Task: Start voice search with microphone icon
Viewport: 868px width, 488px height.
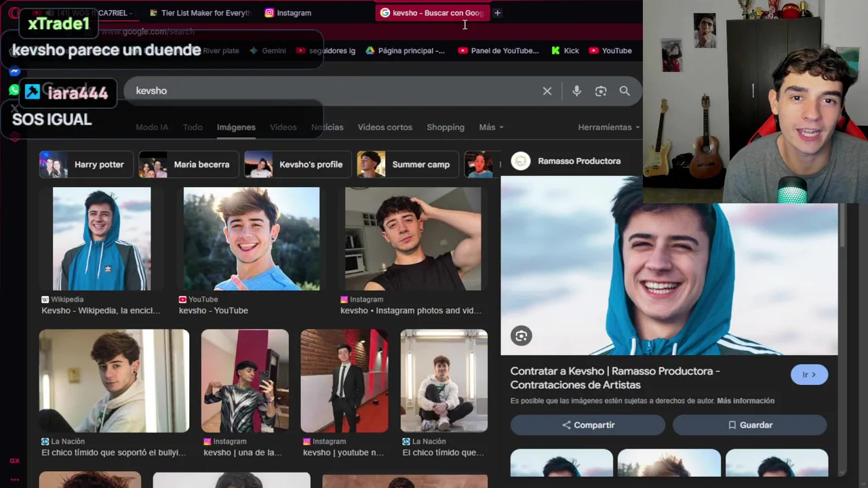Action: pos(576,91)
